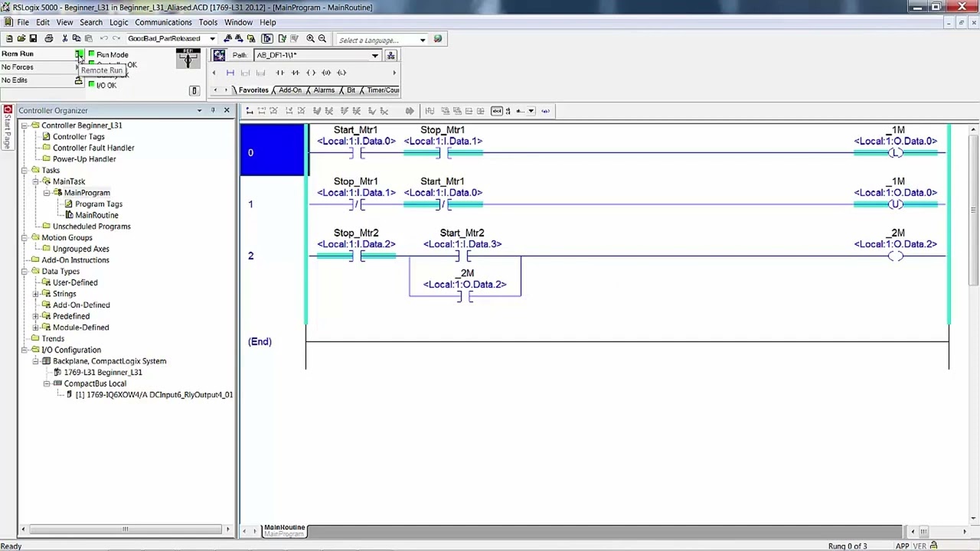Open the Tools menu
This screenshot has height=551, width=980.
pos(208,22)
